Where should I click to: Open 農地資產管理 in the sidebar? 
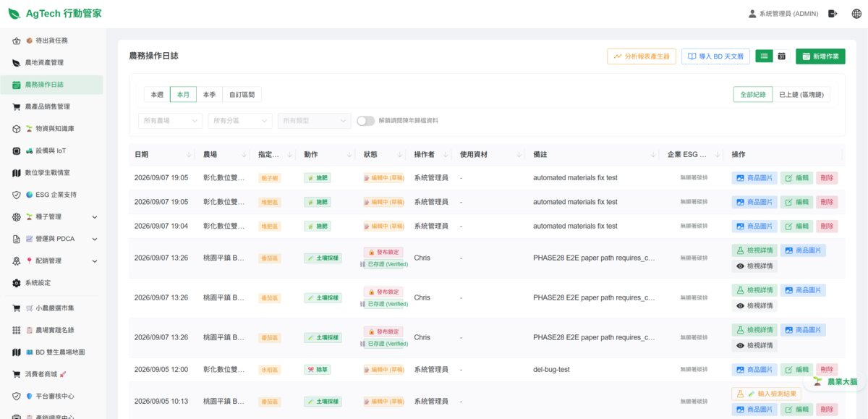pyautogui.click(x=51, y=63)
